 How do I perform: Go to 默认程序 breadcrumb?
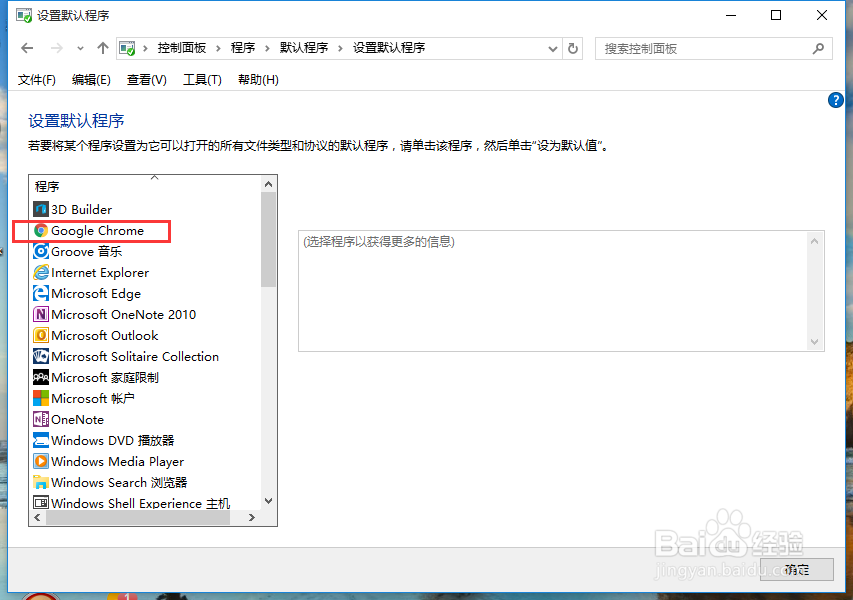click(304, 48)
